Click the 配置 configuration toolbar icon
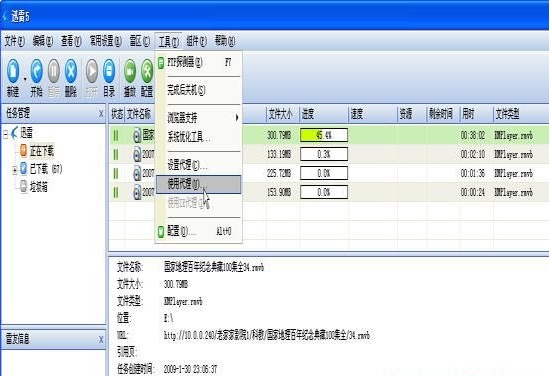This screenshot has width=552, height=376. [147, 70]
